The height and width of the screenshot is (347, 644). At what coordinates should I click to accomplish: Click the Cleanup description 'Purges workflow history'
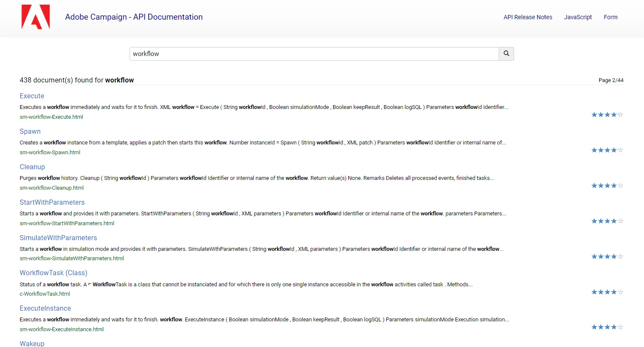coord(256,178)
